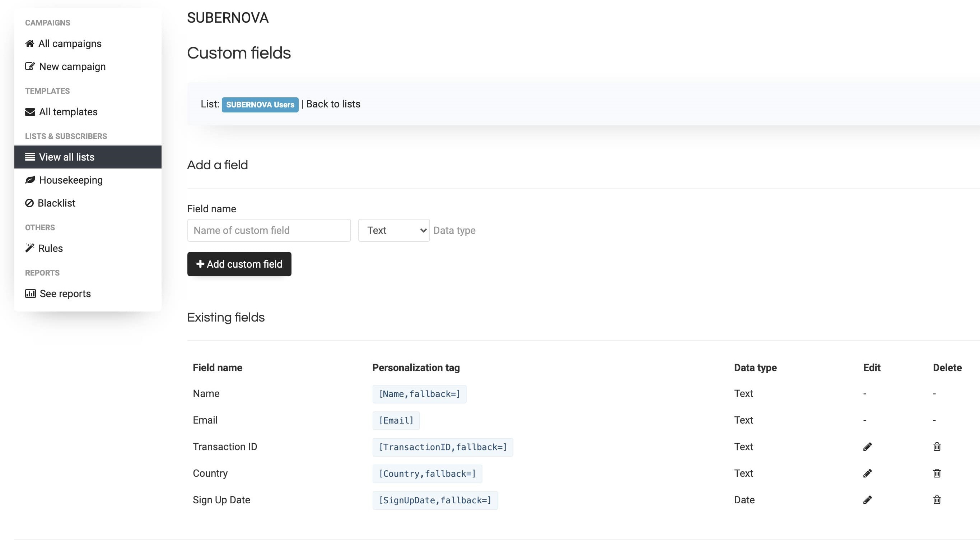Go to All templates
The height and width of the screenshot is (554, 980).
(x=88, y=112)
